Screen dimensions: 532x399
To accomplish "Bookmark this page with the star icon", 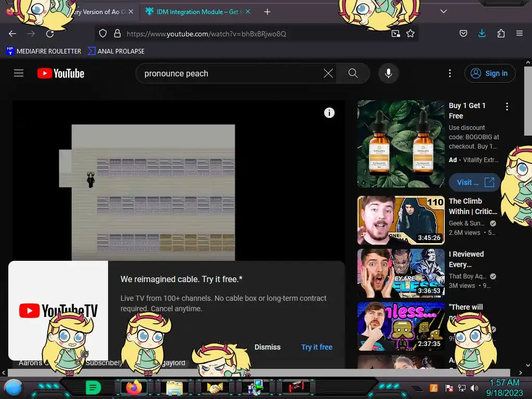I will point(410,34).
